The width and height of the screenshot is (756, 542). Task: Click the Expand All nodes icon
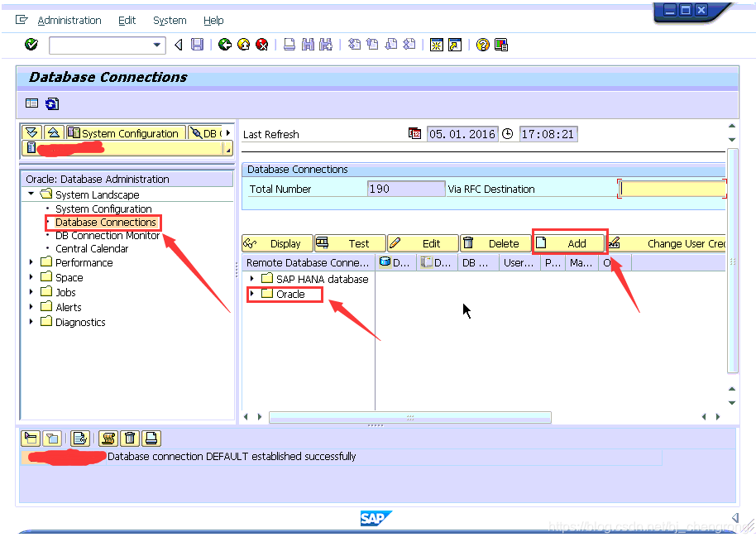coord(31,132)
